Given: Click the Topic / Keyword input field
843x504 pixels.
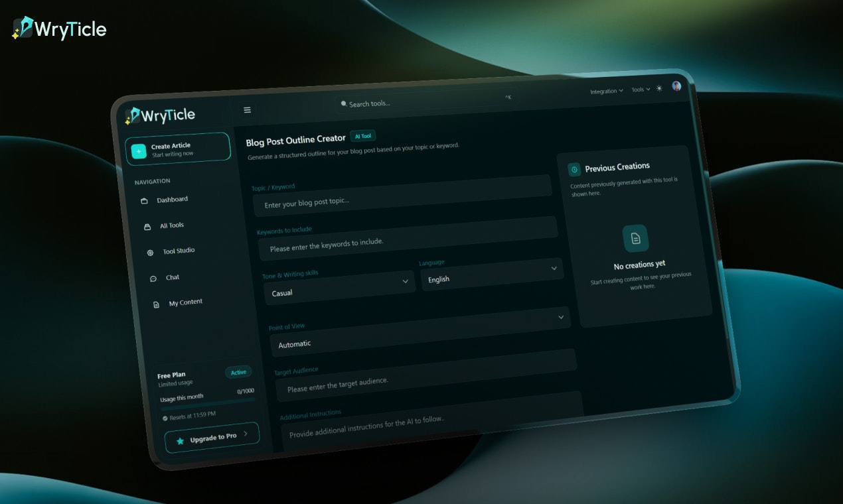Looking at the screenshot, I should pyautogui.click(x=402, y=196).
